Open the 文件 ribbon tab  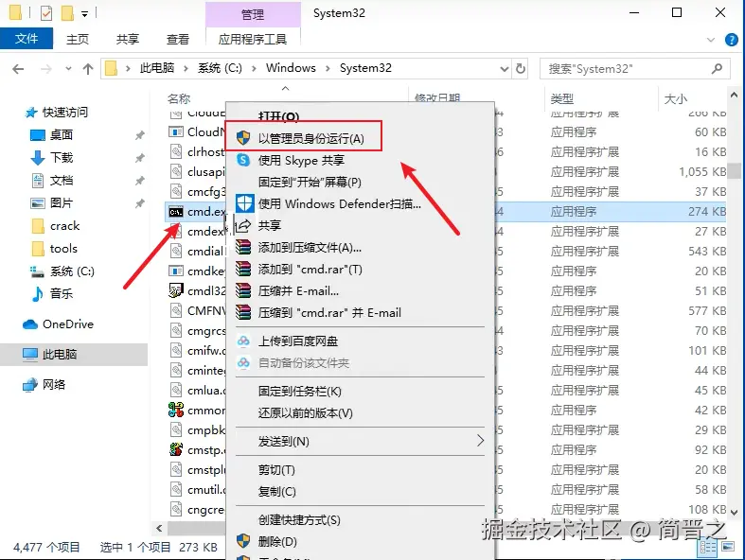click(x=27, y=39)
